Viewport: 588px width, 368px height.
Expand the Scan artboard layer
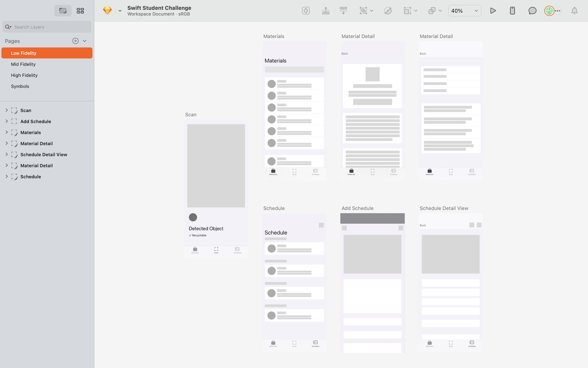pos(7,110)
